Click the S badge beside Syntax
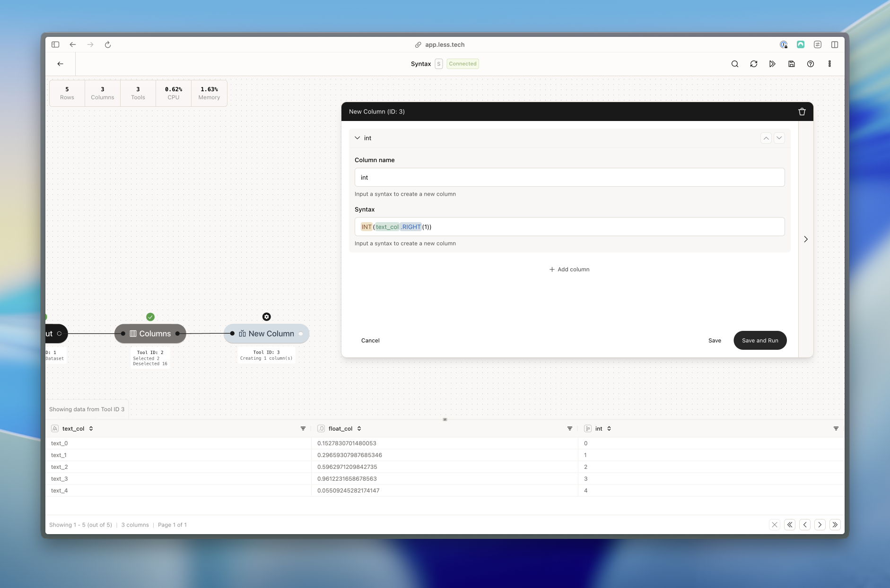Image resolution: width=890 pixels, height=588 pixels. coord(439,64)
